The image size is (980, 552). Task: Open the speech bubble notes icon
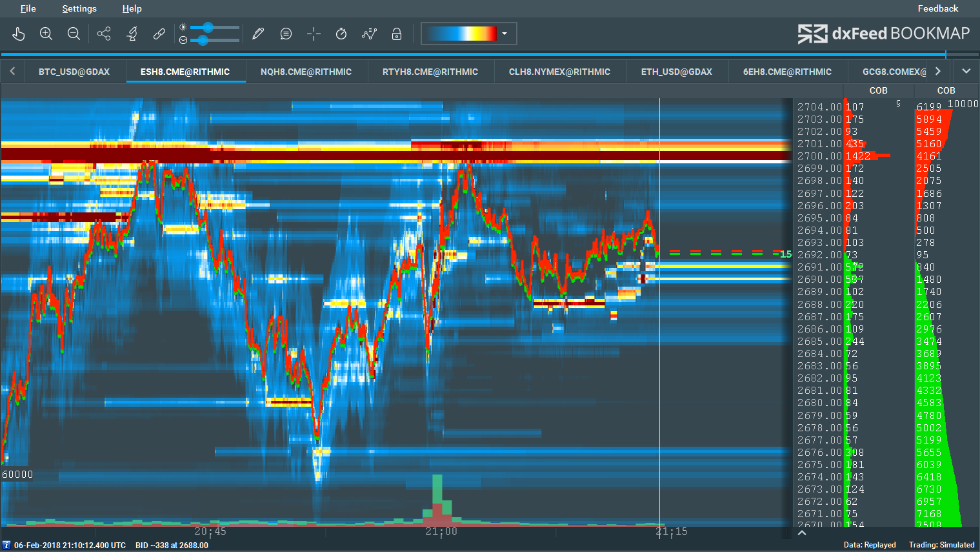tap(286, 34)
